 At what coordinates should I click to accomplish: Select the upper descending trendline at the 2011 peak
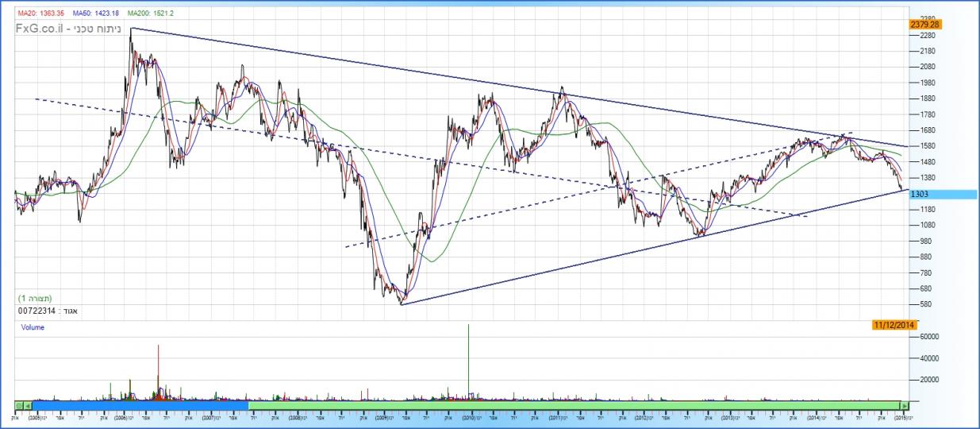coord(562,92)
